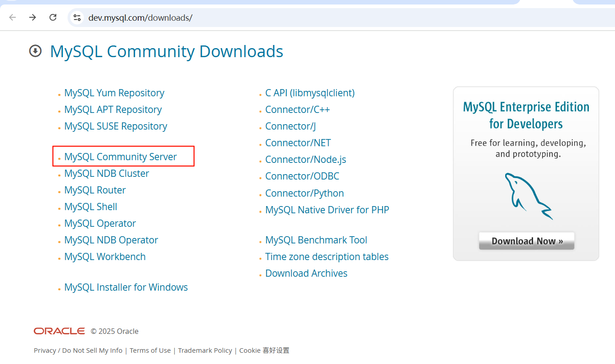
Task: Reload the page with the refresh icon
Action: click(53, 18)
